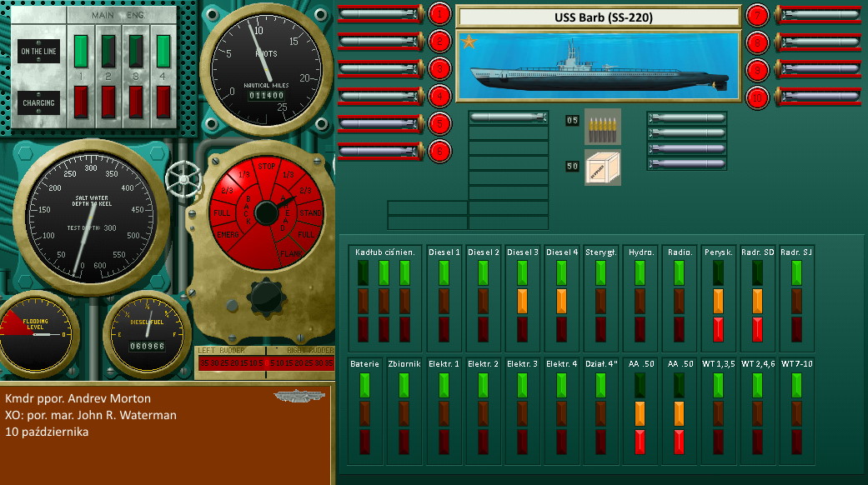Screen dimensions: 868x485
Task: Set engine telegraph to STOP
Action: point(267,167)
